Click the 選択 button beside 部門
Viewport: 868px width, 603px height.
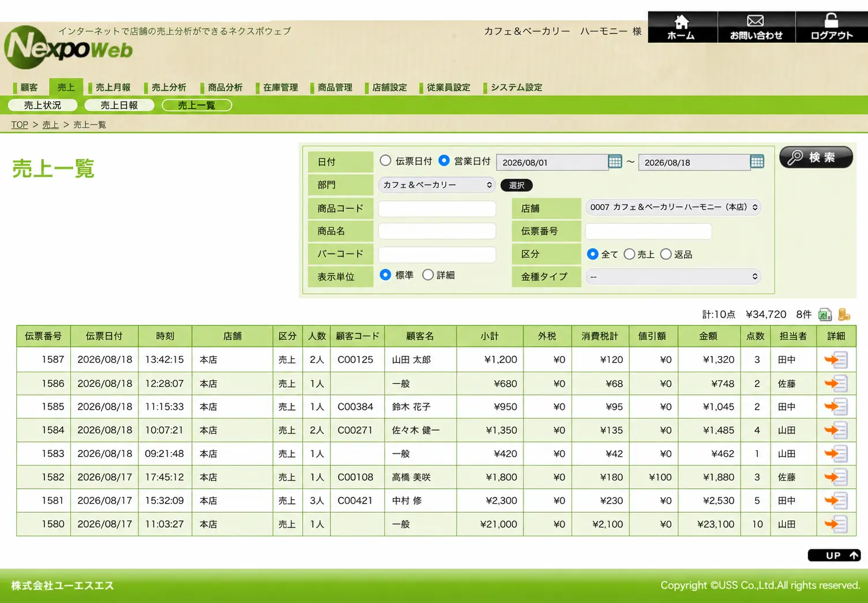517,185
